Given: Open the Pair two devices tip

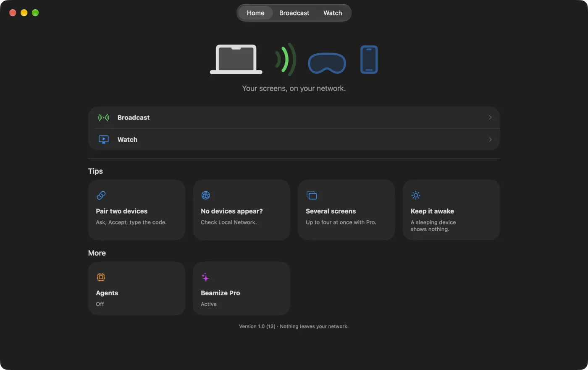Looking at the screenshot, I should coord(136,210).
